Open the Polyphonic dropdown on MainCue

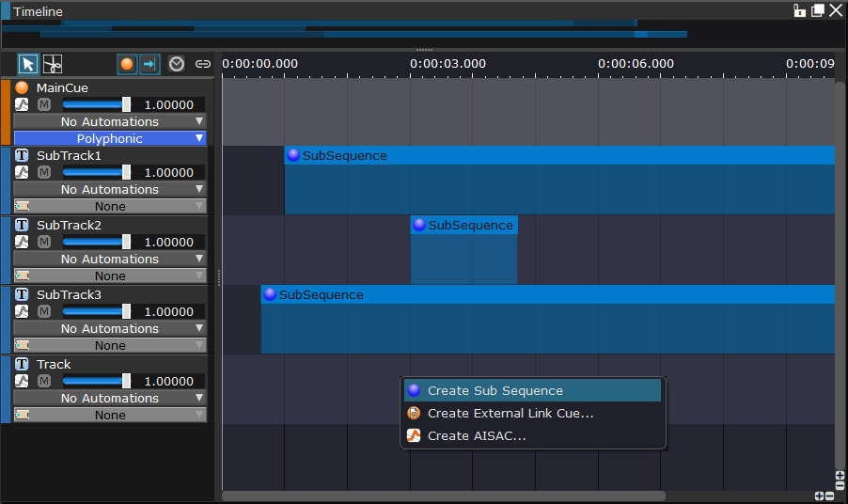pyautogui.click(x=110, y=138)
